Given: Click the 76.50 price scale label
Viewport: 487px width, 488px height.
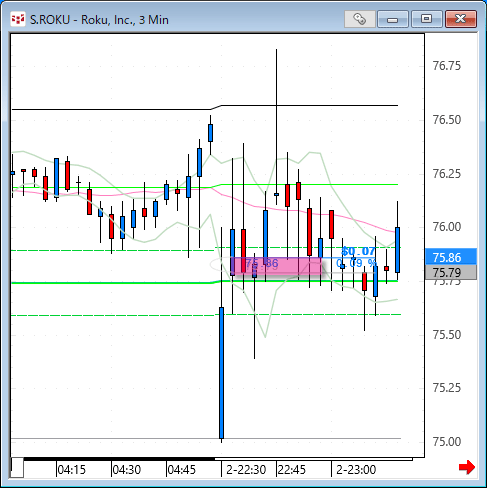Looking at the screenshot, I should pyautogui.click(x=447, y=120).
